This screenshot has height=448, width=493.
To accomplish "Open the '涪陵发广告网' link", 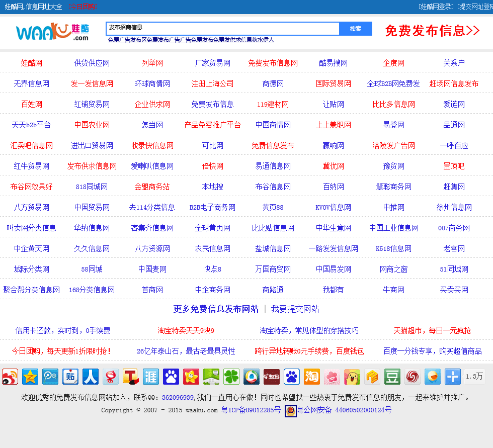I will click(393, 146).
